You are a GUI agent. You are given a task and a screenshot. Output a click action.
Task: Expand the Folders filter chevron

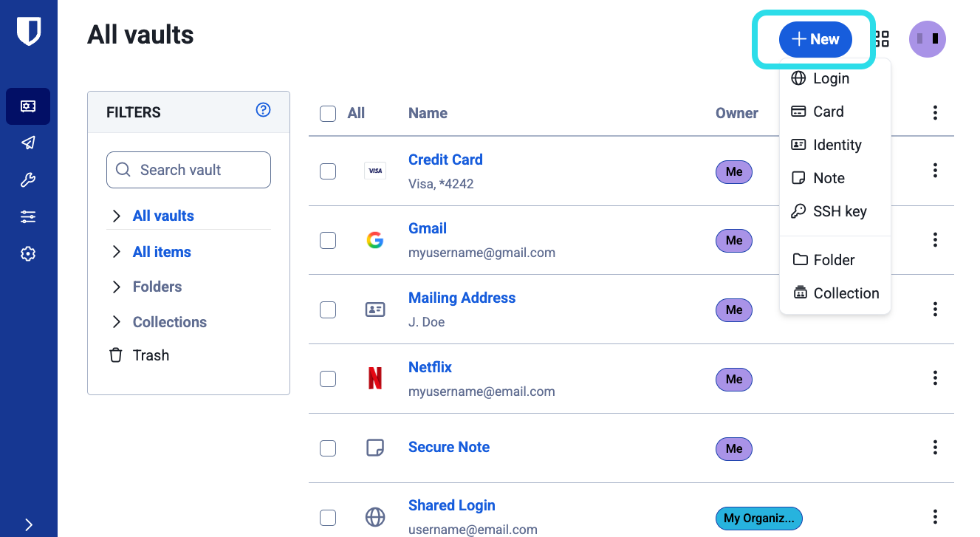tap(116, 287)
